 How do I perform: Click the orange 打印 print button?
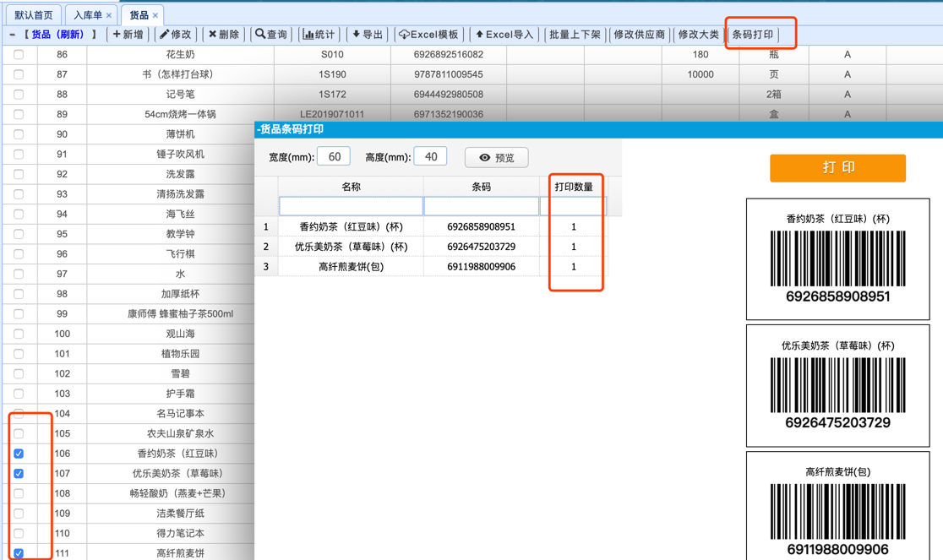pyautogui.click(x=837, y=167)
